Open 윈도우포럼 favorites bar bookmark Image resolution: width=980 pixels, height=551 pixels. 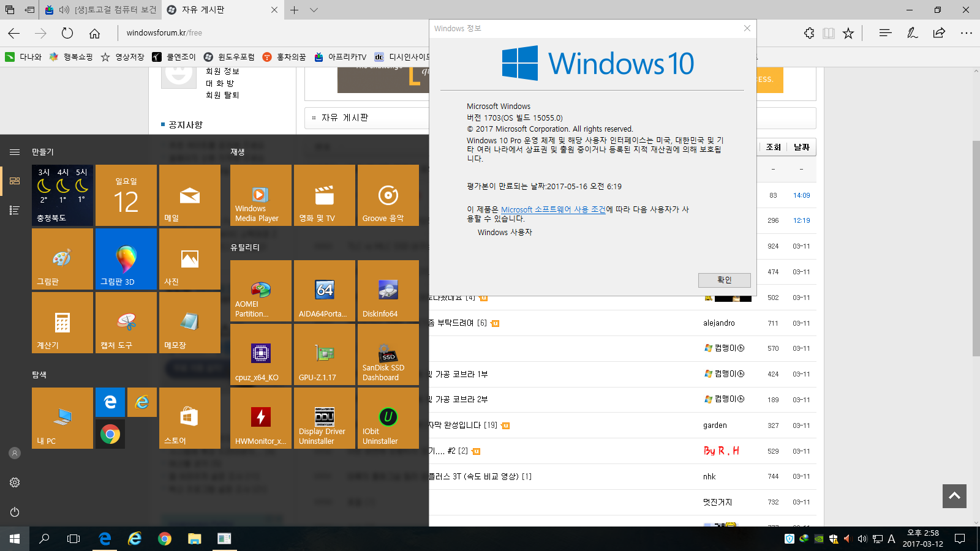(x=229, y=57)
